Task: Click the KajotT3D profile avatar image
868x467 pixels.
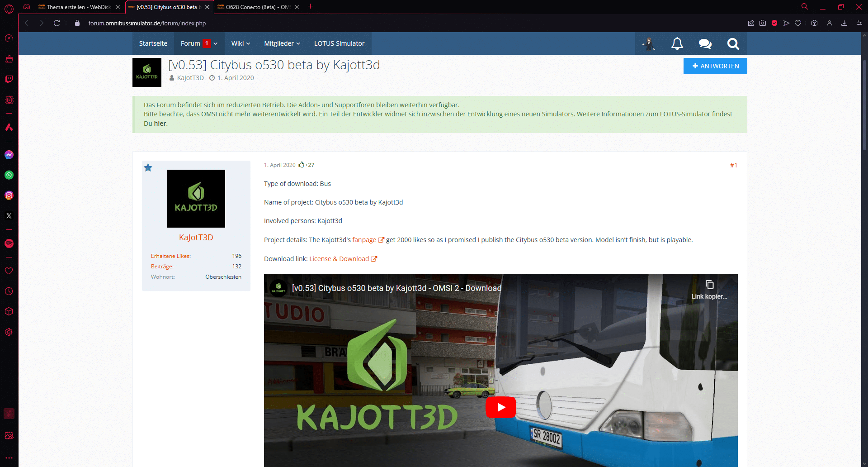Action: [x=196, y=199]
